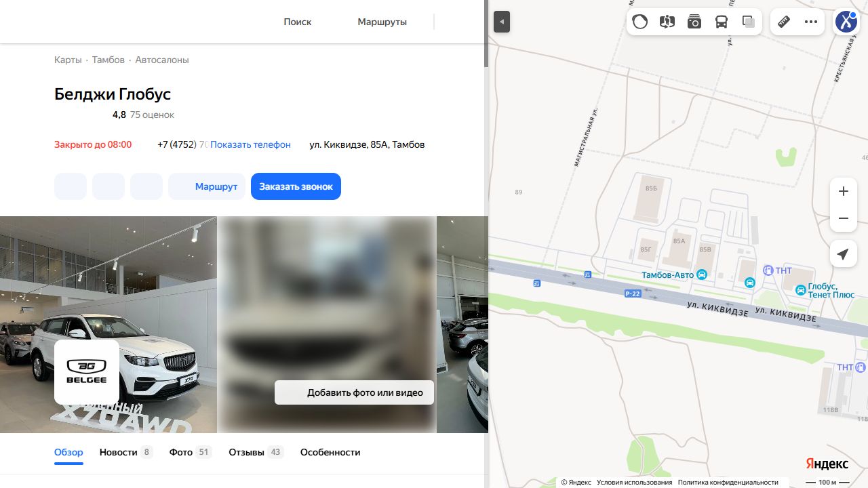Open Условия использования link

tap(635, 483)
